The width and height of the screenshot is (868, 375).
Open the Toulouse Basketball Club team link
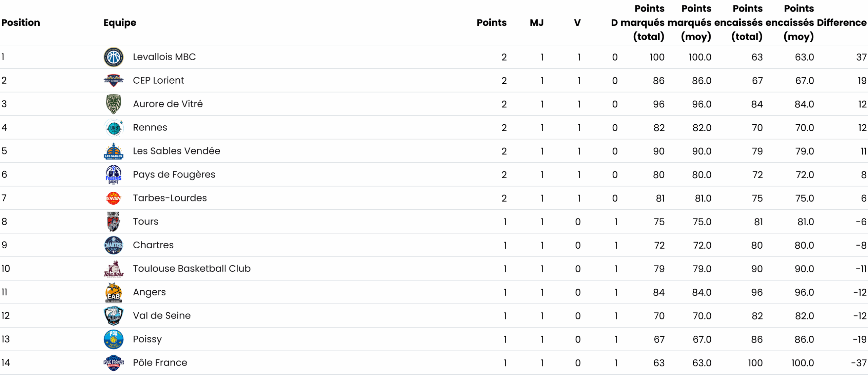192,269
